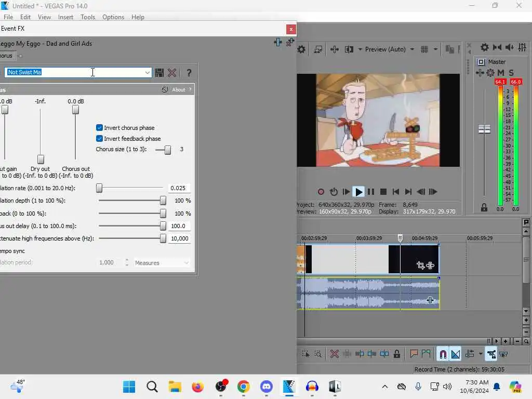
Task: Click the Event Pan/Crop icon on the video clip
Action: (421, 265)
